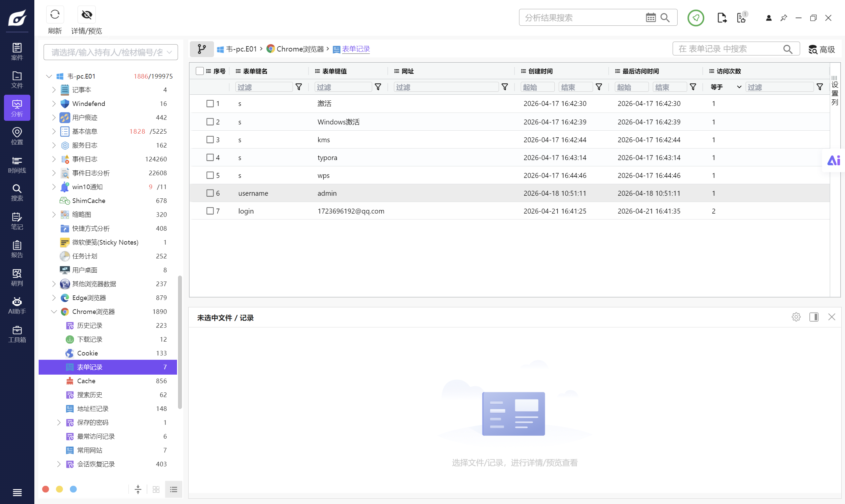
Task: Check the row 3 checkbox for kms
Action: [x=210, y=140]
